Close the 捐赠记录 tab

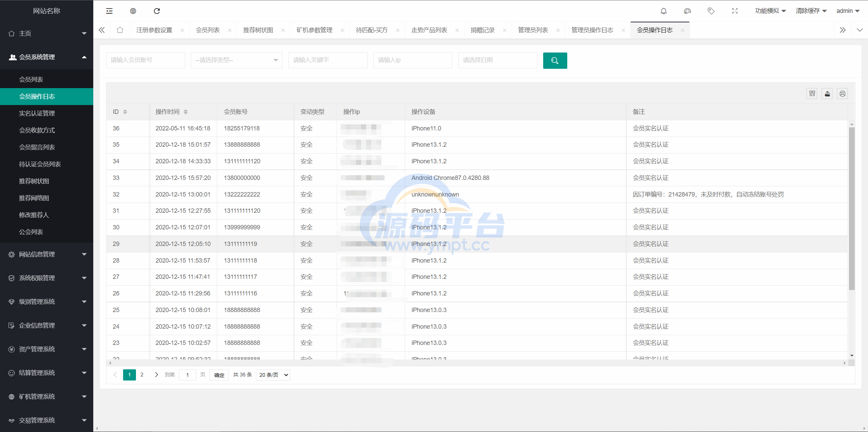coord(505,30)
